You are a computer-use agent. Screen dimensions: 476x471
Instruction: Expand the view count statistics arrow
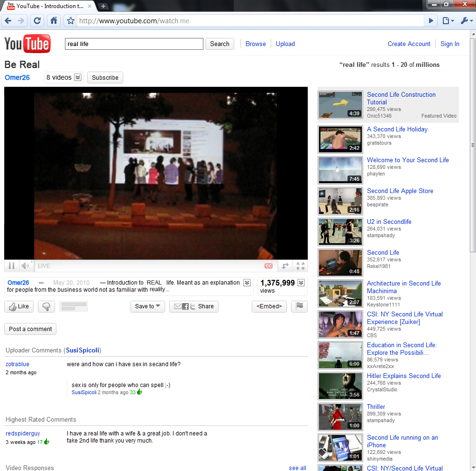click(x=301, y=283)
